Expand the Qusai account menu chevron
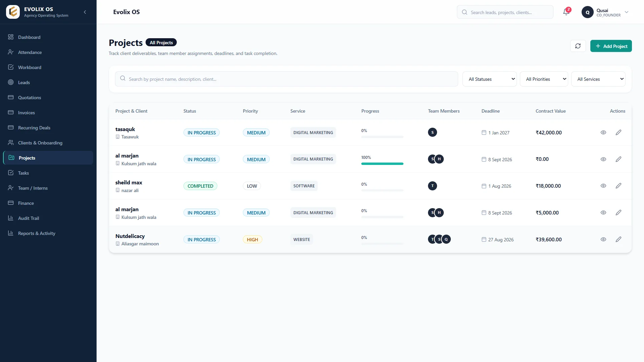Image resolution: width=644 pixels, height=362 pixels. click(626, 12)
